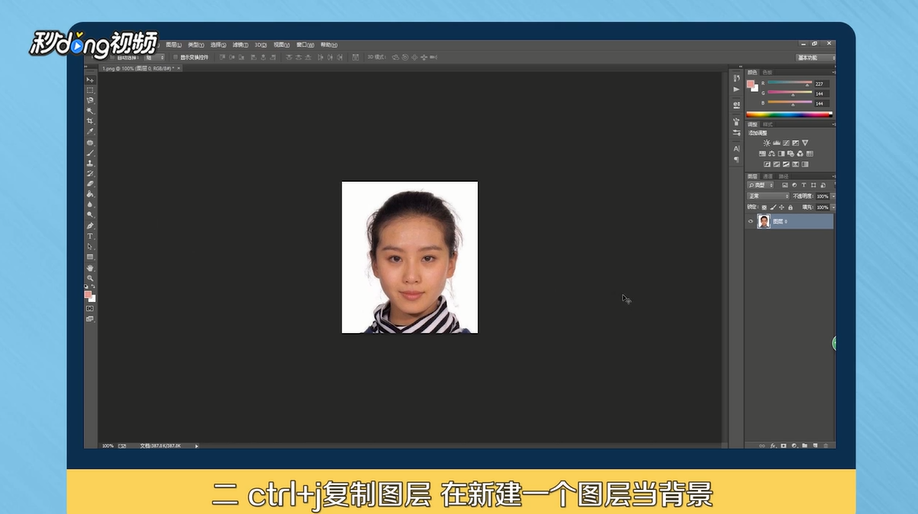Toggle lock image pixels brush icon

pyautogui.click(x=773, y=207)
